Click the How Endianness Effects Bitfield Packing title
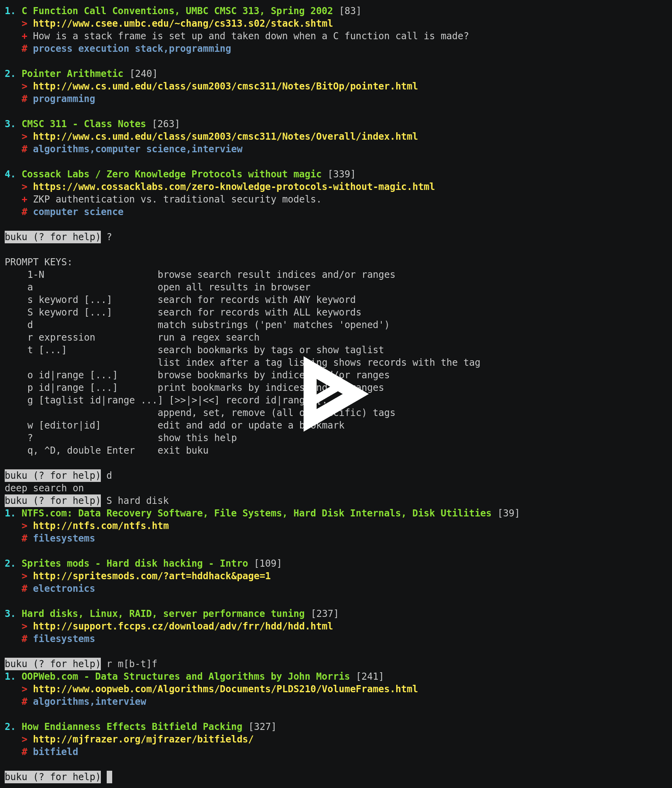Viewport: 672px width, 788px height. click(131, 727)
